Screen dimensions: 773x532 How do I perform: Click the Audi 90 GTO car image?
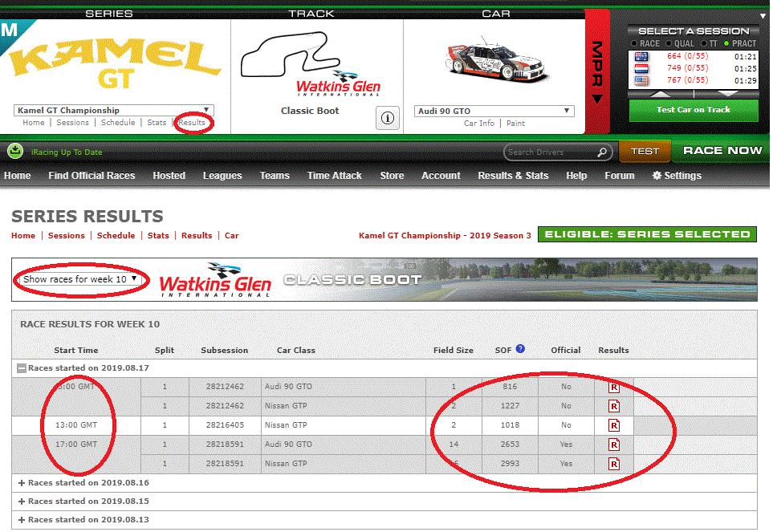click(x=497, y=60)
